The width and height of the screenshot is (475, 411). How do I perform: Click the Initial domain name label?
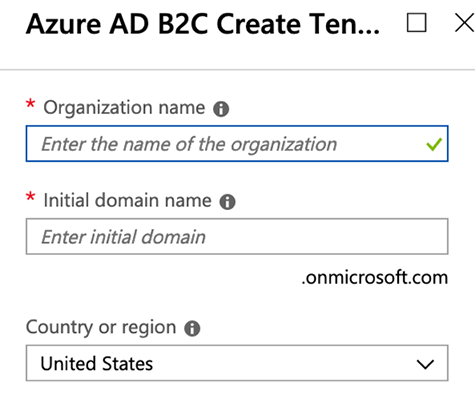[x=127, y=201]
